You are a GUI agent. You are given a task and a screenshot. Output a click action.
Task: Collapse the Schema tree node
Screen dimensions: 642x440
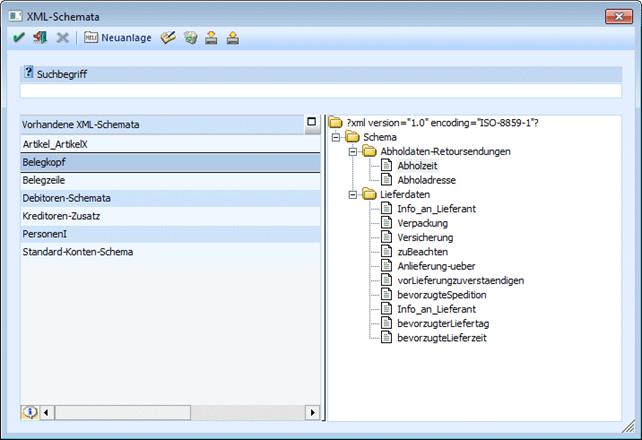click(336, 137)
